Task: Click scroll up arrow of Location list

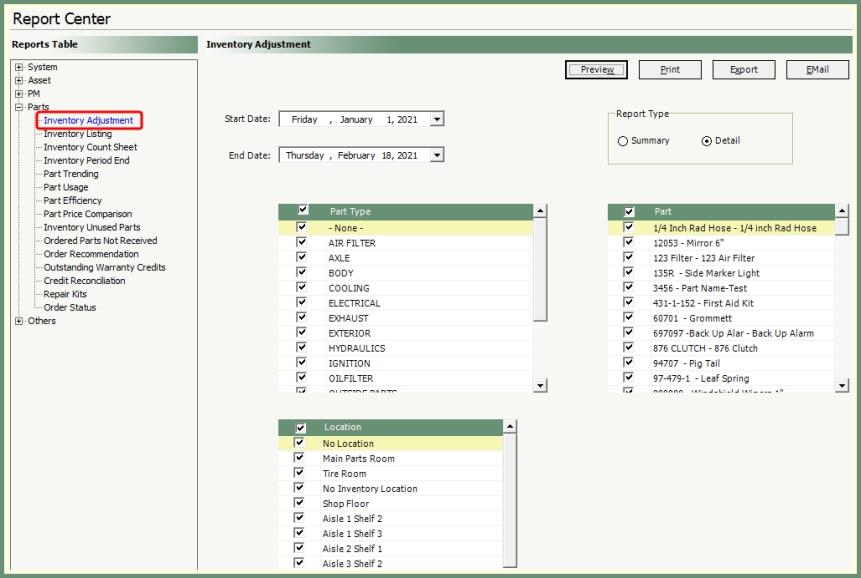Action: click(510, 427)
